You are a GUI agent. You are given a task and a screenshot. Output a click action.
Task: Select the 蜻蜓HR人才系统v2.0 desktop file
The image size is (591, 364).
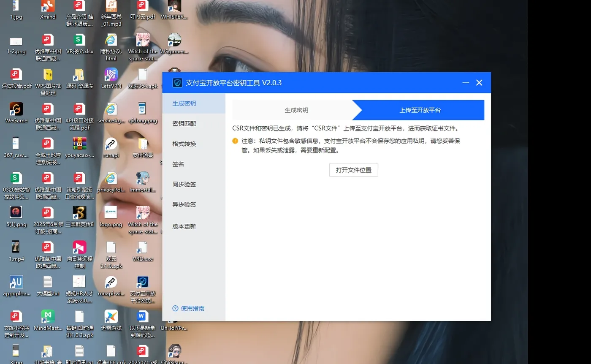click(x=79, y=290)
